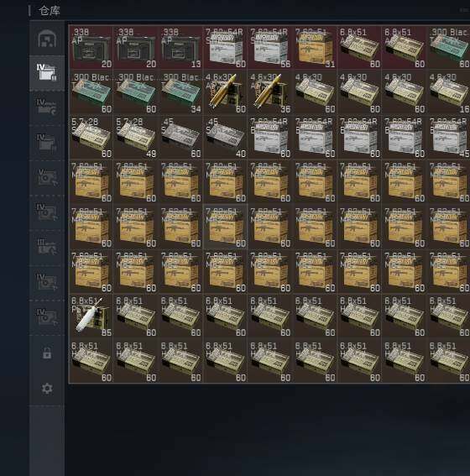Click the 仓库 stash title label

click(x=50, y=11)
